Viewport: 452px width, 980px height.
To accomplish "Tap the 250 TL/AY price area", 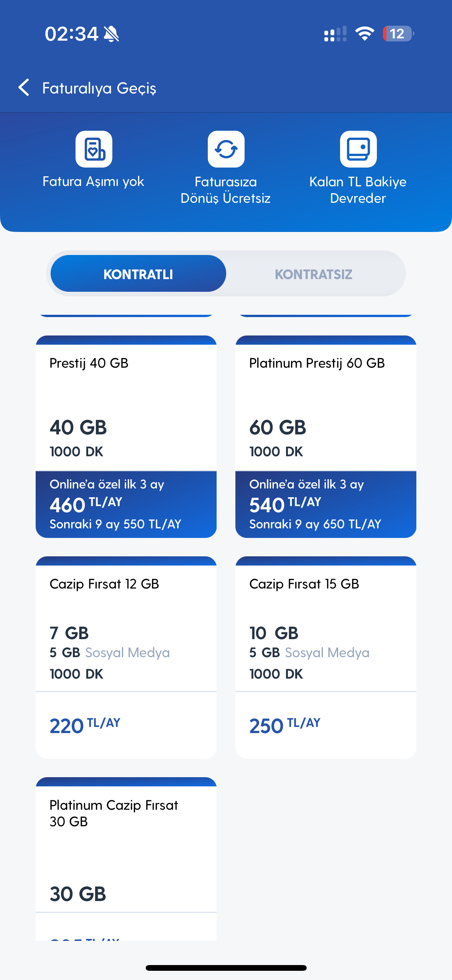I will pos(326,725).
